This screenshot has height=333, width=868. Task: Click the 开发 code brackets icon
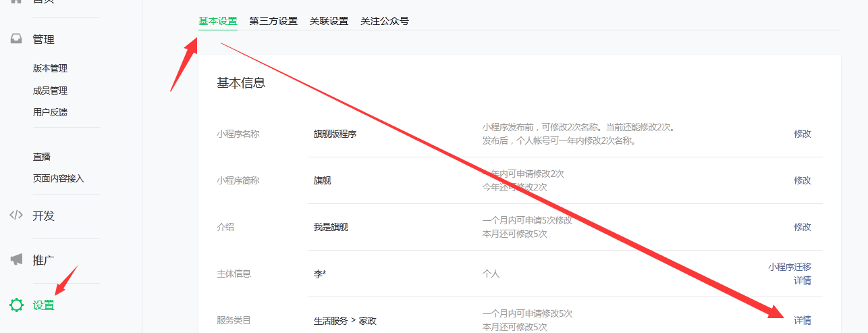[16, 215]
